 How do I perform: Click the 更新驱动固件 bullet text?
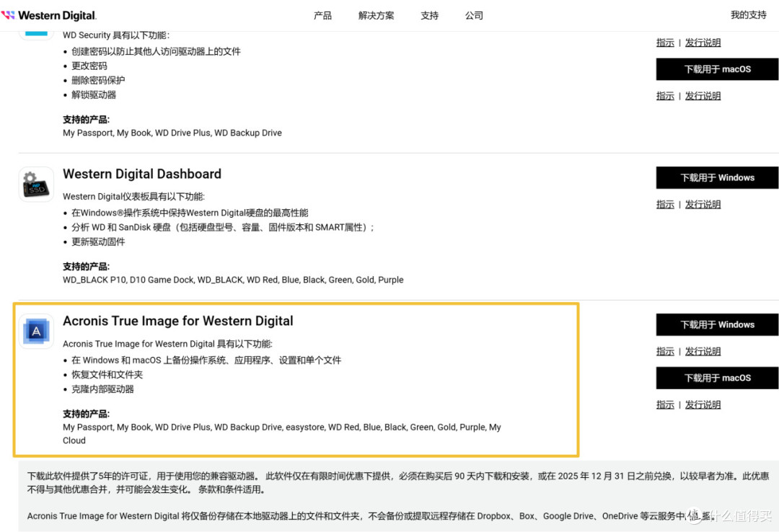pyautogui.click(x=98, y=242)
